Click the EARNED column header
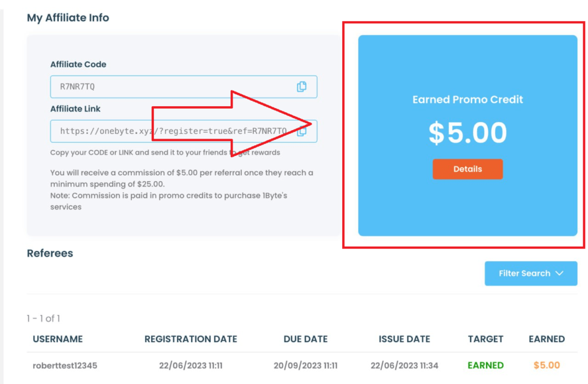The height and width of the screenshot is (384, 588). click(x=546, y=338)
